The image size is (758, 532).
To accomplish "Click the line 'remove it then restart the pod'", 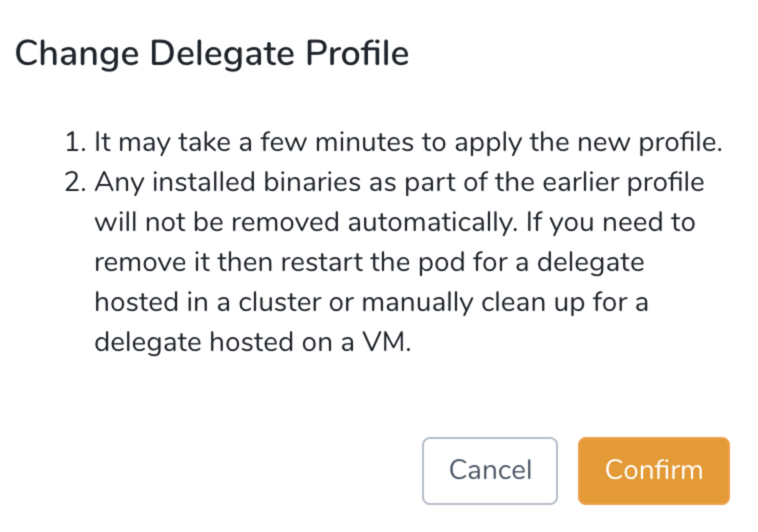I will tap(369, 262).
